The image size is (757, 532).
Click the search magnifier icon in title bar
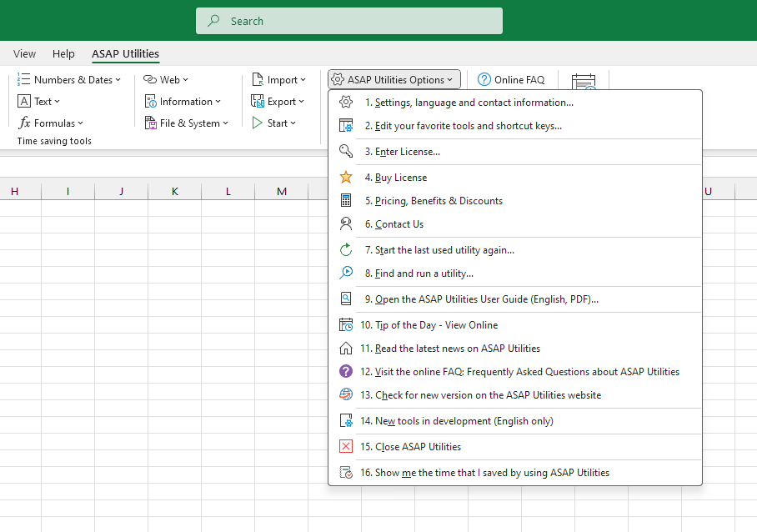click(x=213, y=21)
